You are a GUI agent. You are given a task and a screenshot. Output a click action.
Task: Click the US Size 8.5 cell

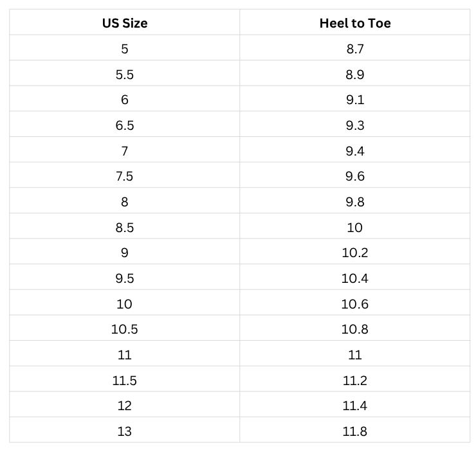coord(125,228)
